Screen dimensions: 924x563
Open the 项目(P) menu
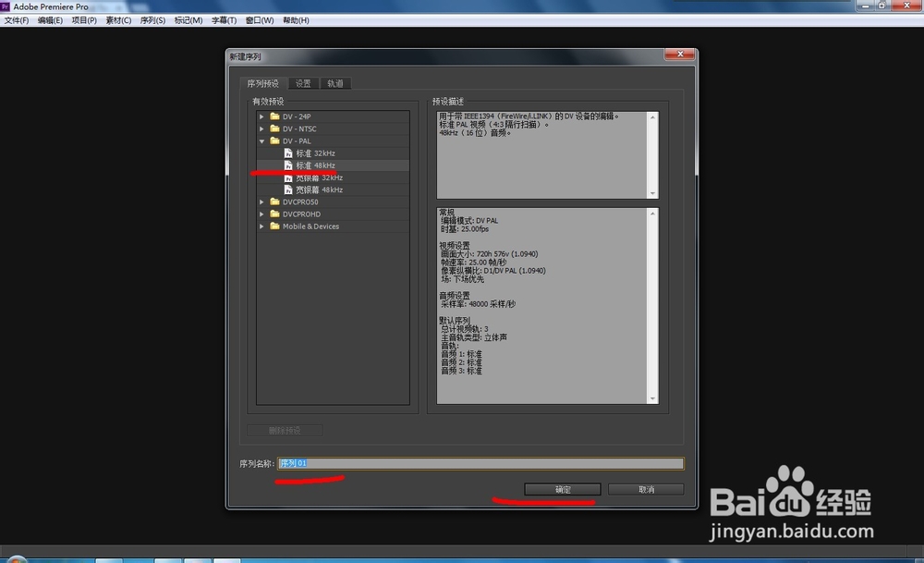click(84, 20)
